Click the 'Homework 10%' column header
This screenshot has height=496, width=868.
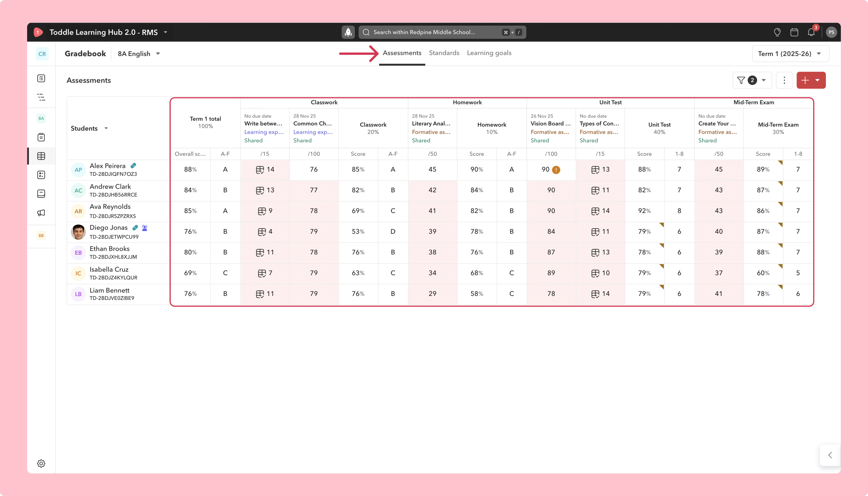click(492, 128)
